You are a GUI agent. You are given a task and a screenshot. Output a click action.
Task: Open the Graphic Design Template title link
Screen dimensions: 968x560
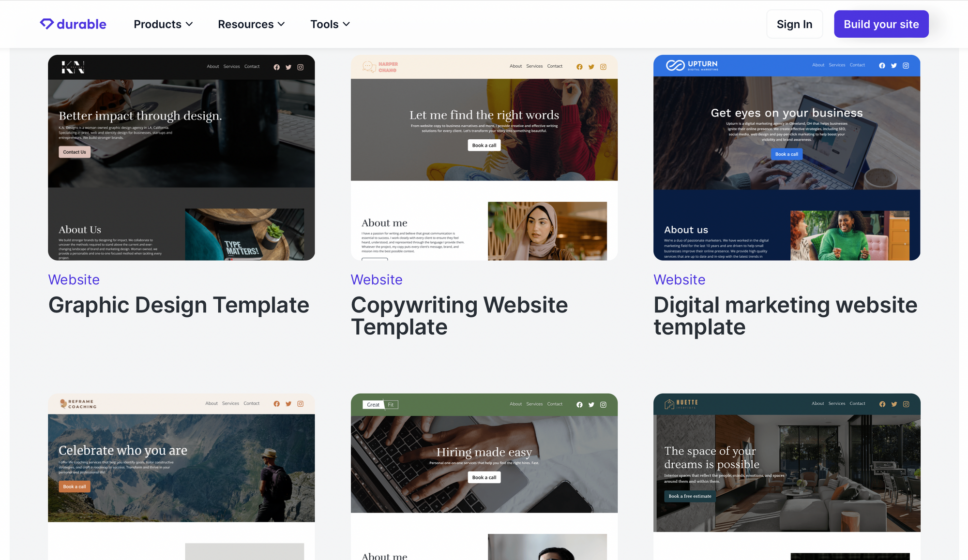click(179, 305)
